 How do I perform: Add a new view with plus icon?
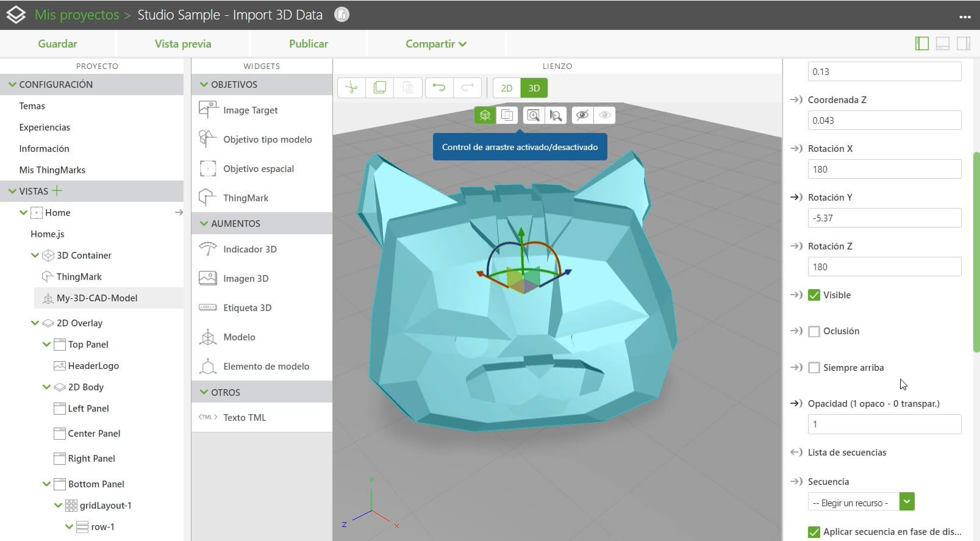57,191
